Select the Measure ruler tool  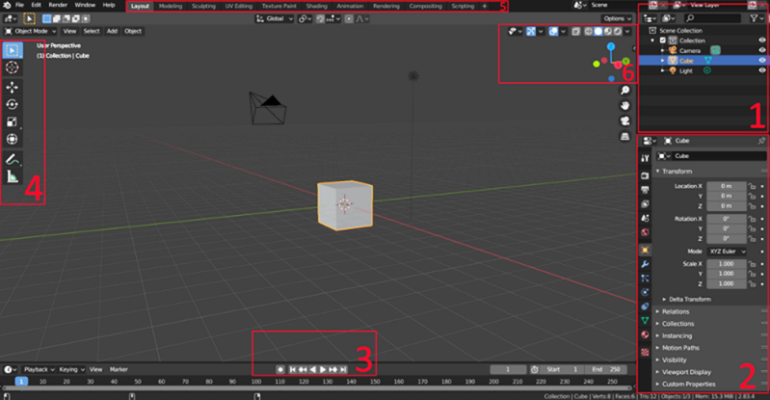click(x=12, y=177)
